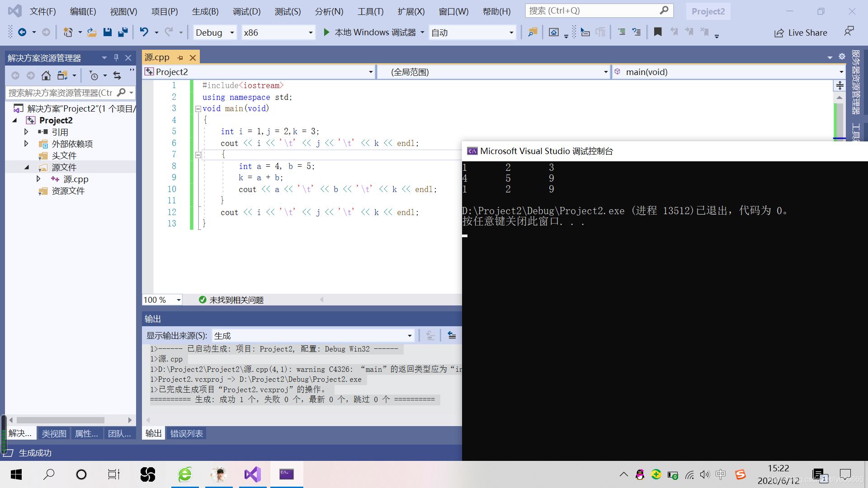
Task: Open the x86 platform dropdown
Action: point(278,33)
